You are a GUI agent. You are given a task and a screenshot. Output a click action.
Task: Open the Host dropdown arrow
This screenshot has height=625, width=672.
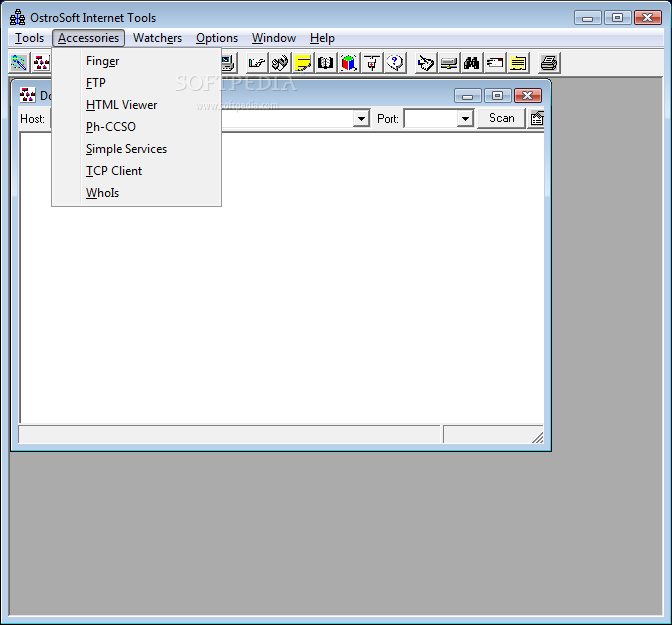click(x=362, y=118)
